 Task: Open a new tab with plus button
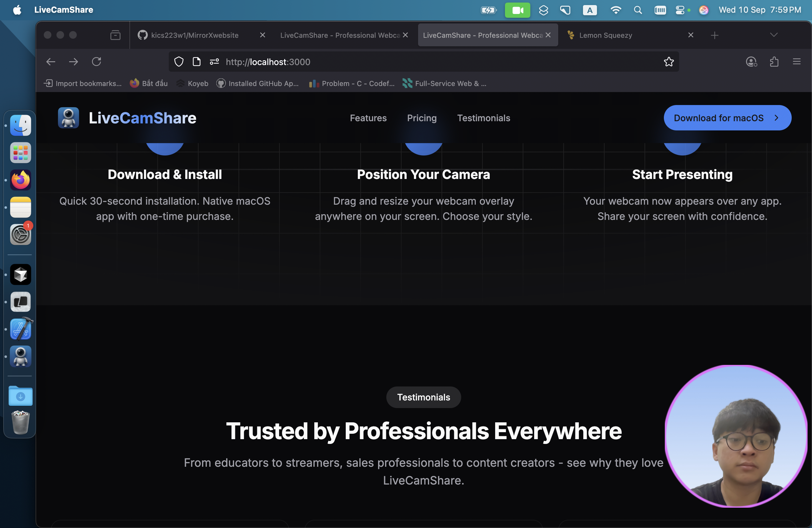tap(714, 35)
